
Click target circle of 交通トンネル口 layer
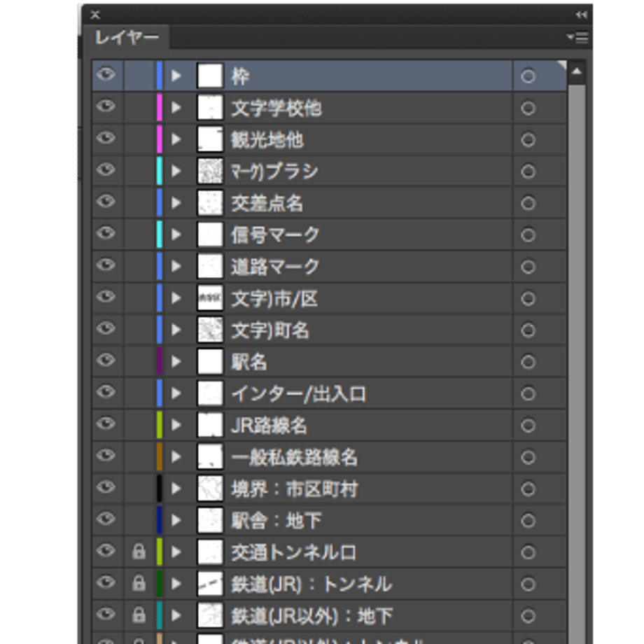click(528, 553)
